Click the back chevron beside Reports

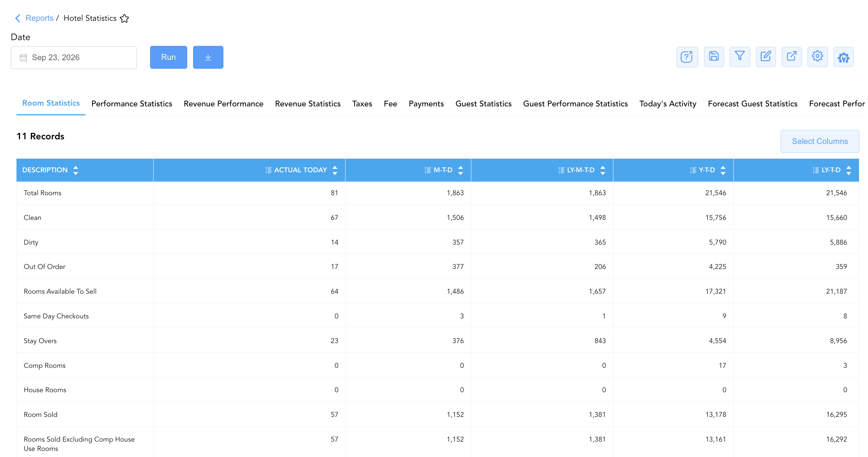pyautogui.click(x=18, y=18)
